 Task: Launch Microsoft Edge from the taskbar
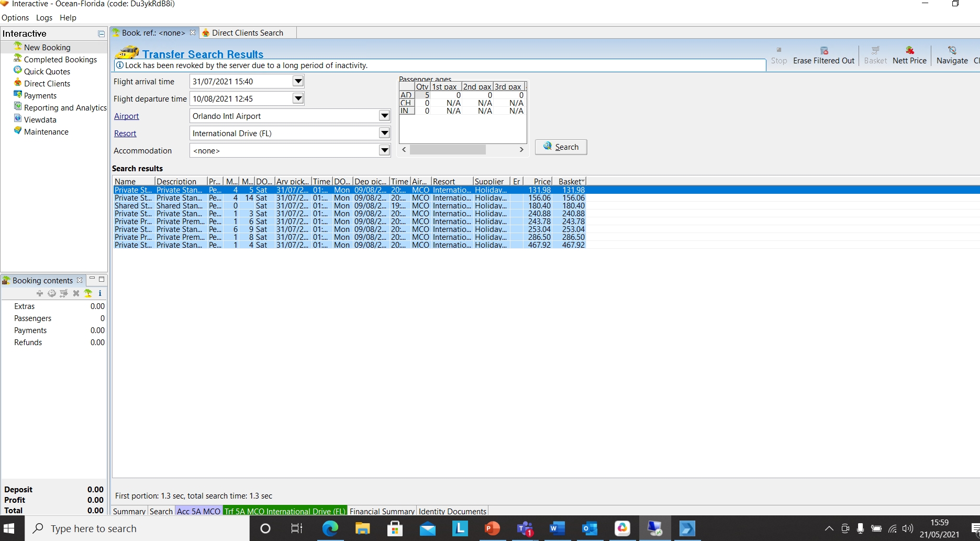330,528
